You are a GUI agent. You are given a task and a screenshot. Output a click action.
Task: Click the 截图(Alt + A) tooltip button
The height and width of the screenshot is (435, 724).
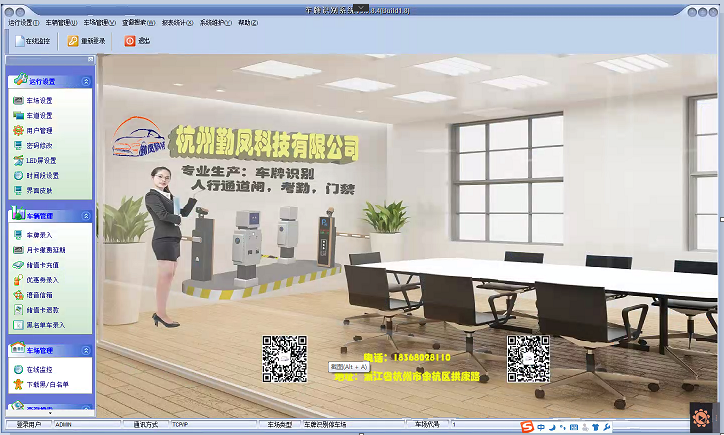[x=349, y=367]
